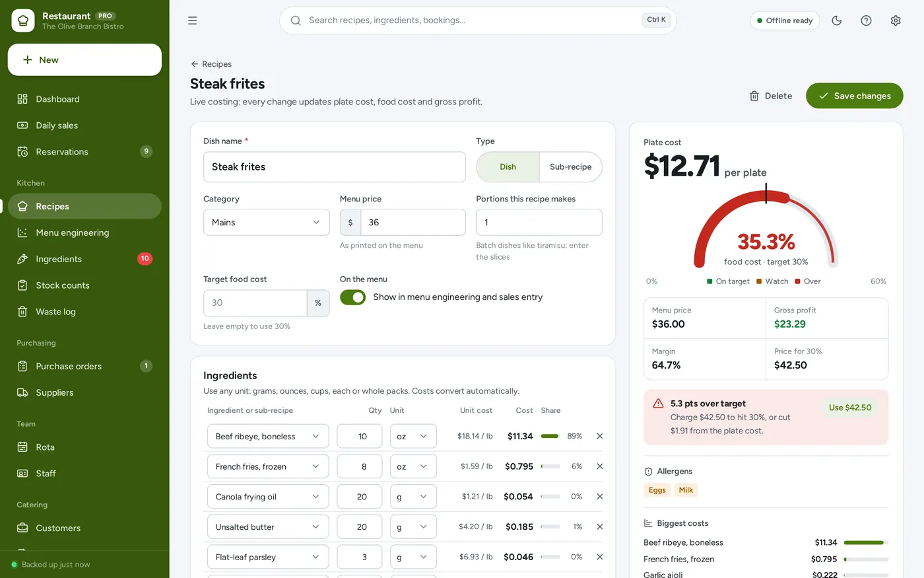Remove the French fries ingredient row
This screenshot has width=924, height=578.
click(600, 466)
